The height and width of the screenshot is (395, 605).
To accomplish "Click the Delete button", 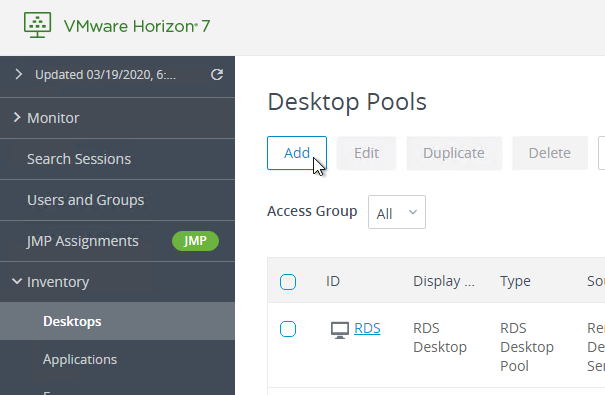I will pos(549,153).
